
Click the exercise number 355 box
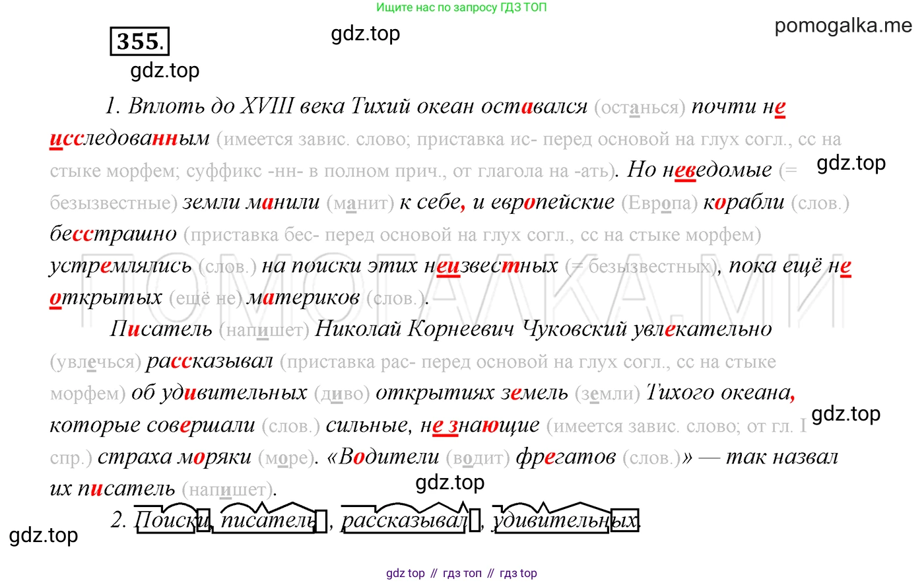[x=139, y=41]
